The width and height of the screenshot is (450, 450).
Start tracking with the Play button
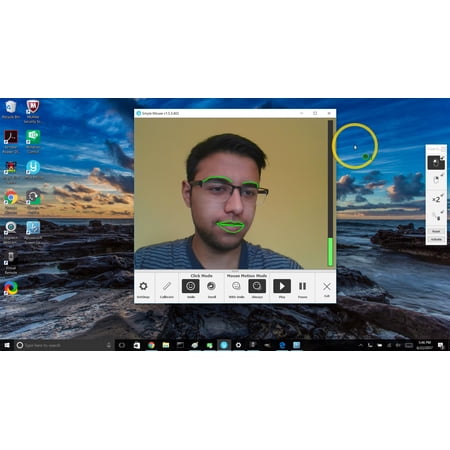(282, 286)
